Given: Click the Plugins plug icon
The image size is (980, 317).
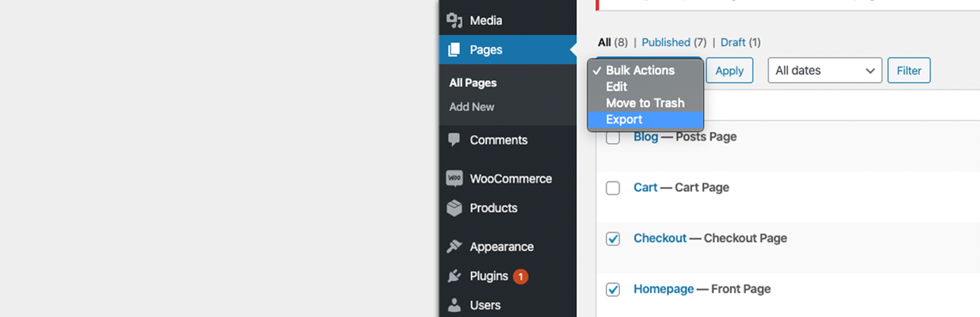Looking at the screenshot, I should (x=454, y=276).
